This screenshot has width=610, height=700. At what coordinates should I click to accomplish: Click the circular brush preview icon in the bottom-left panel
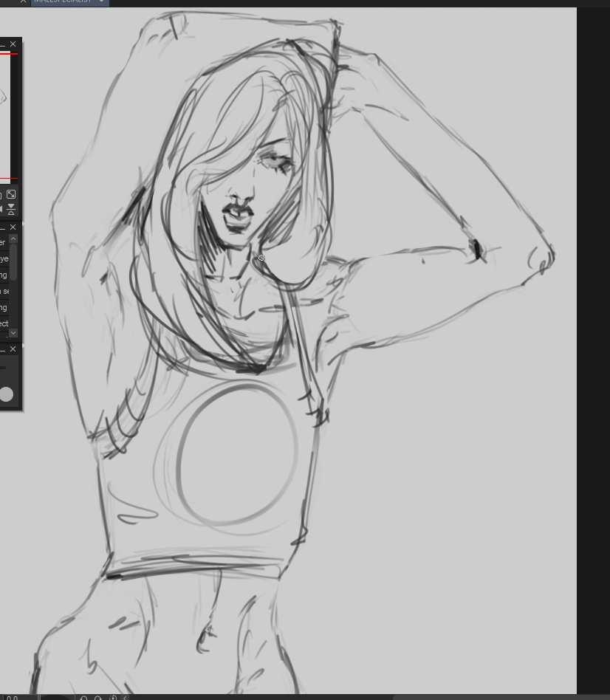(x=7, y=394)
